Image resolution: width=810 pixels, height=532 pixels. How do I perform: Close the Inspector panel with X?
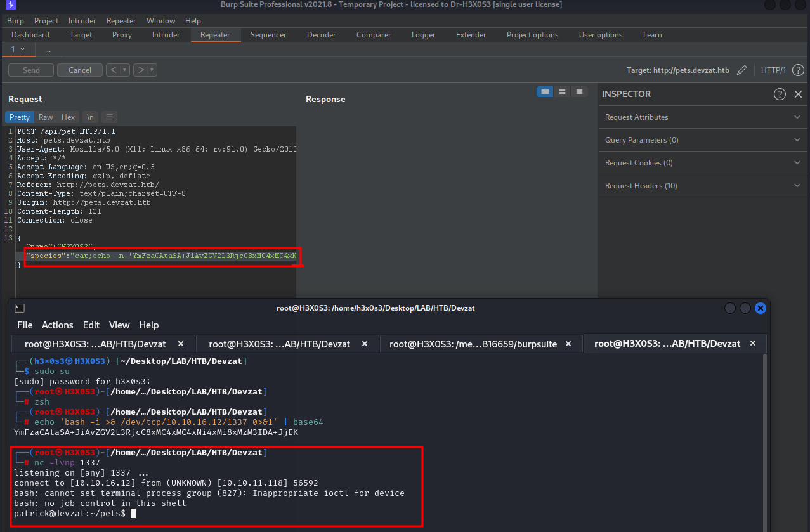click(x=798, y=94)
